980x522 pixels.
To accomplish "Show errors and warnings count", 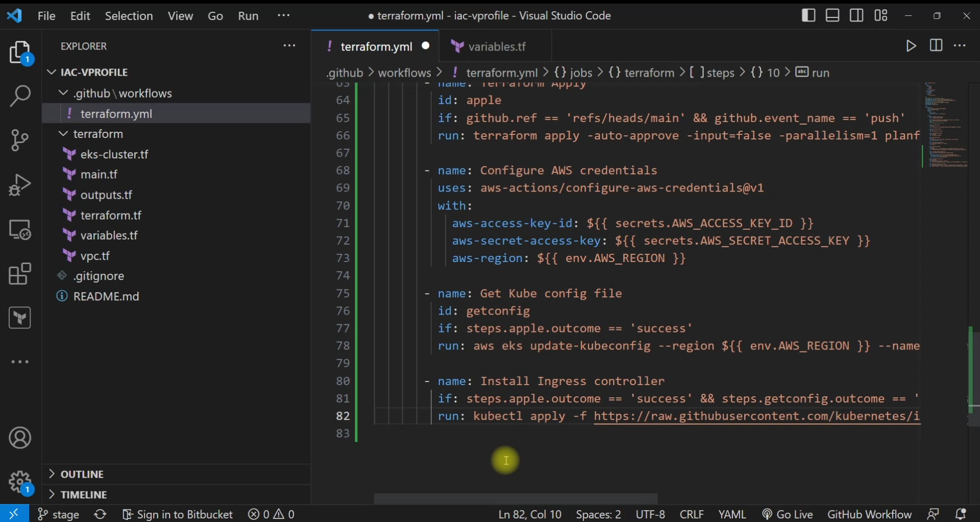I will click(272, 514).
